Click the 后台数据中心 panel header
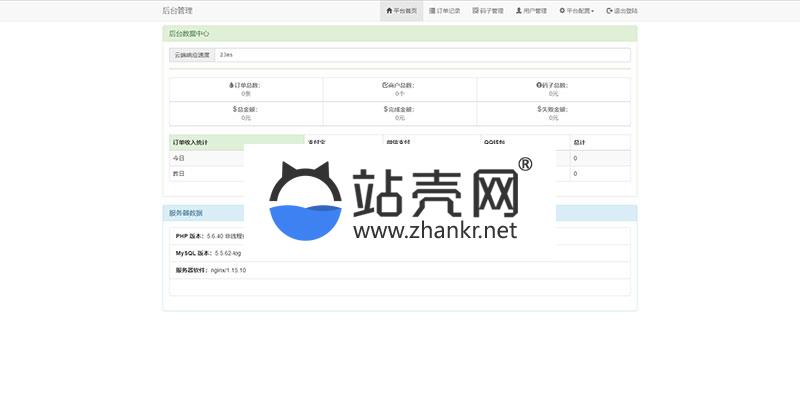This screenshot has height=403, width=800. [x=400, y=33]
